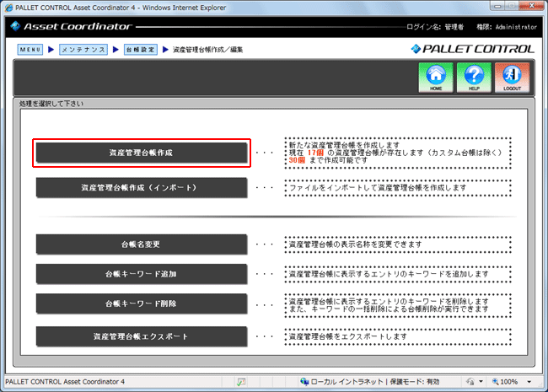Click ファイルをインポートして description text

coord(378,188)
